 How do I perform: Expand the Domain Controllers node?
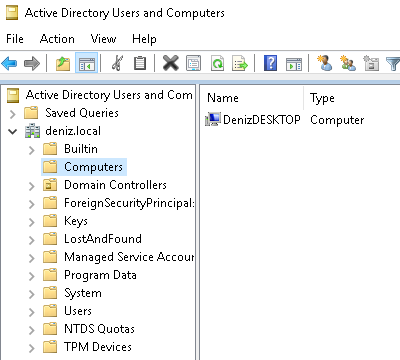(32, 186)
